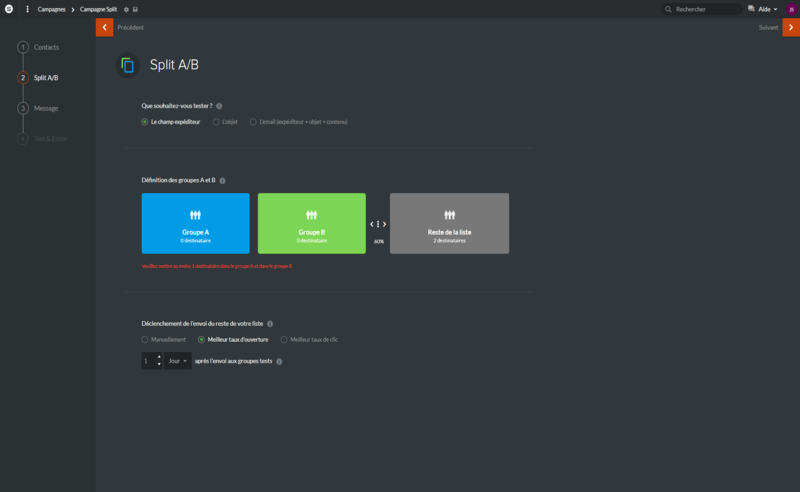Go back with the orange Précédent arrow
The height and width of the screenshot is (492, 800).
point(104,27)
